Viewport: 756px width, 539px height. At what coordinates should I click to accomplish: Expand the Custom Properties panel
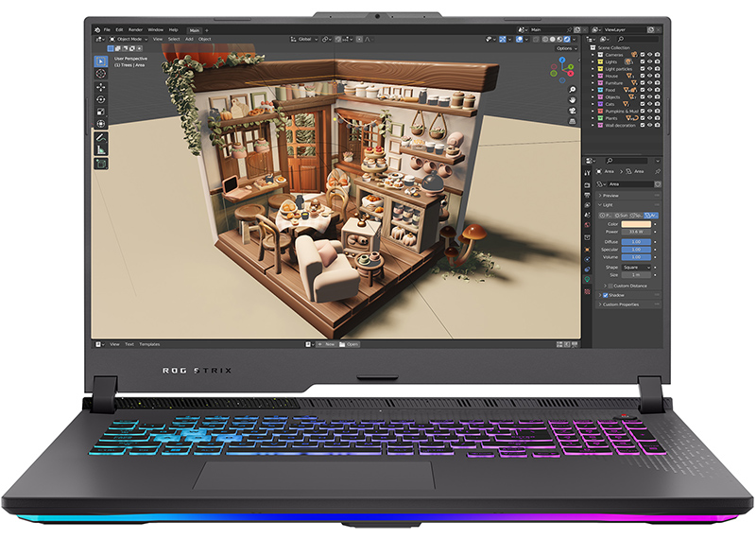pyautogui.click(x=628, y=305)
